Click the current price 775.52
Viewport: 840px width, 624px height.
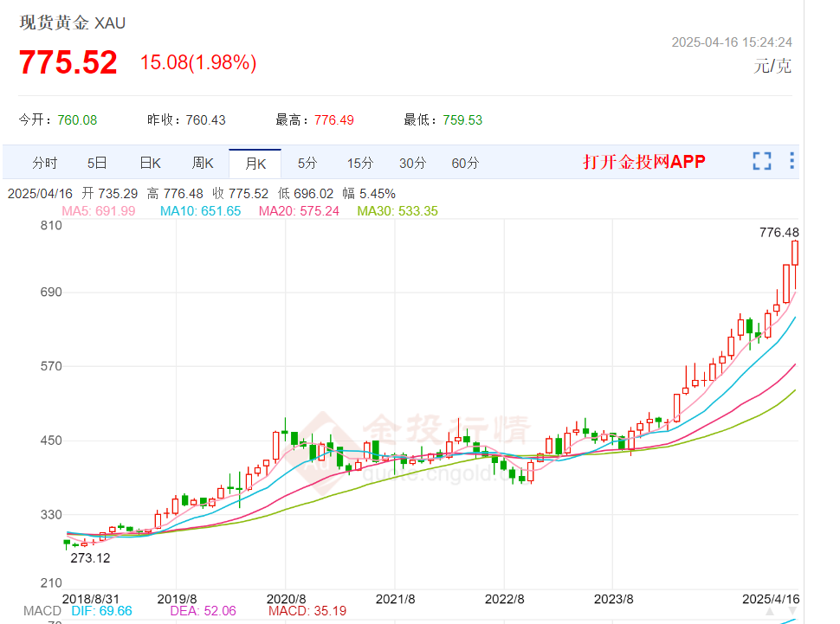pyautogui.click(x=68, y=62)
